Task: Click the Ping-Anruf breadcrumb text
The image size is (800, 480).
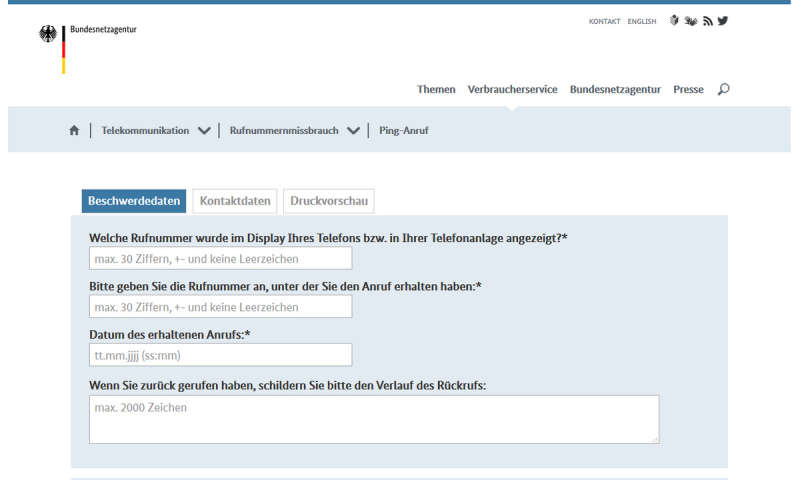Action: pos(403,131)
